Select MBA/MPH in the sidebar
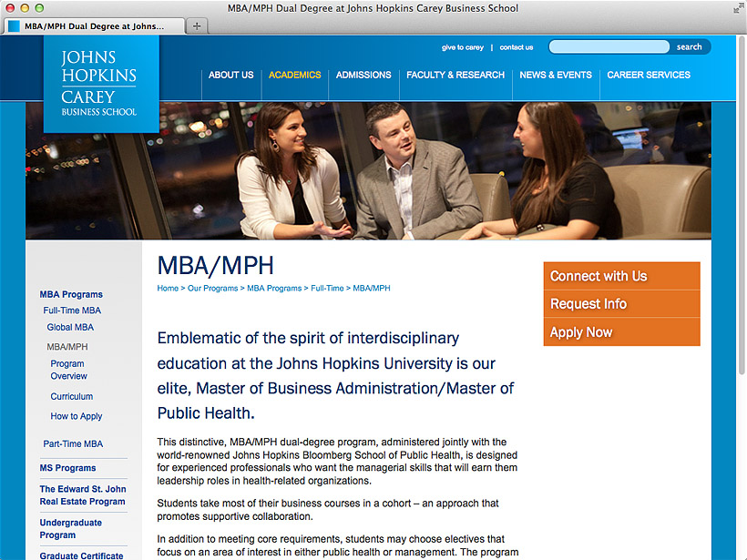The image size is (747, 560). [67, 347]
